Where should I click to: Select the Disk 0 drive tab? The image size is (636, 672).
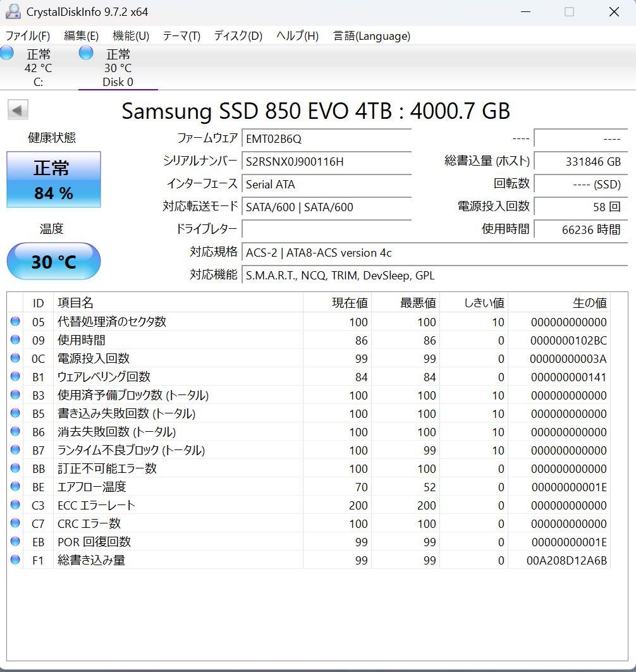(118, 68)
